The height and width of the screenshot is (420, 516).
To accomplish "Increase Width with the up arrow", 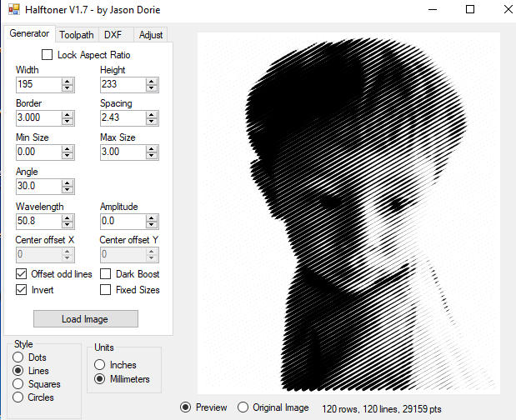I will (68, 81).
